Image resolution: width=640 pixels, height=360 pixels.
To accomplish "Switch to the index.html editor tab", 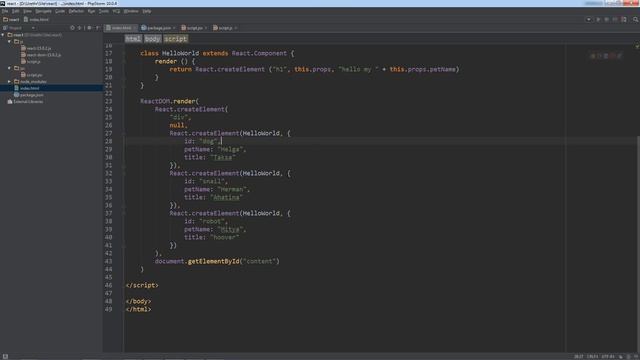I will pyautogui.click(x=121, y=28).
